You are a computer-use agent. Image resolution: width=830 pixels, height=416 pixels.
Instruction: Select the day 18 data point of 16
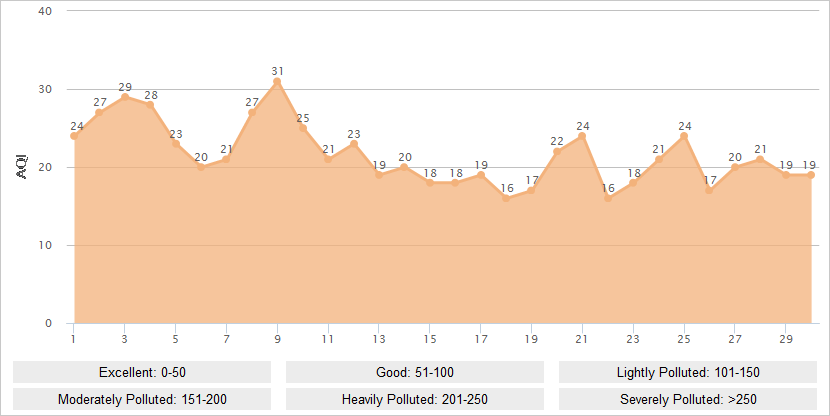(506, 198)
